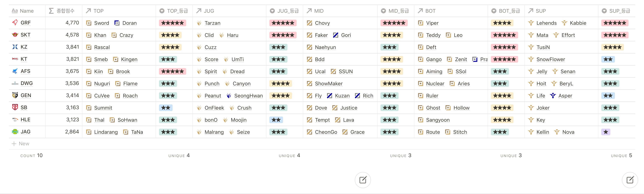Click the edit icon at bottom right
The height and width of the screenshot is (194, 644).
click(x=629, y=180)
